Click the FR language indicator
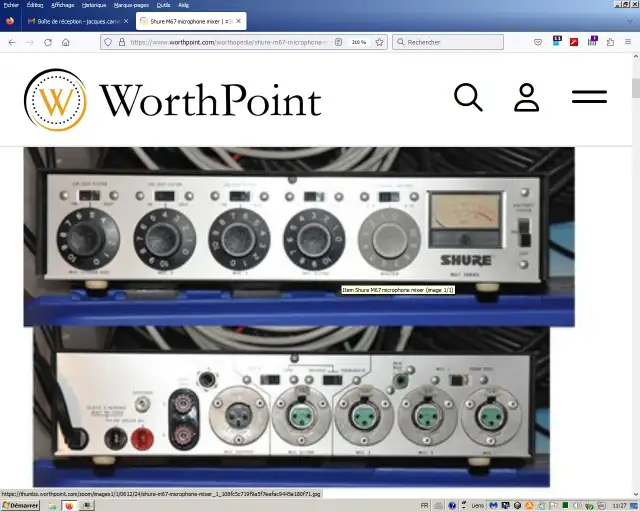The image size is (640, 512). click(424, 506)
